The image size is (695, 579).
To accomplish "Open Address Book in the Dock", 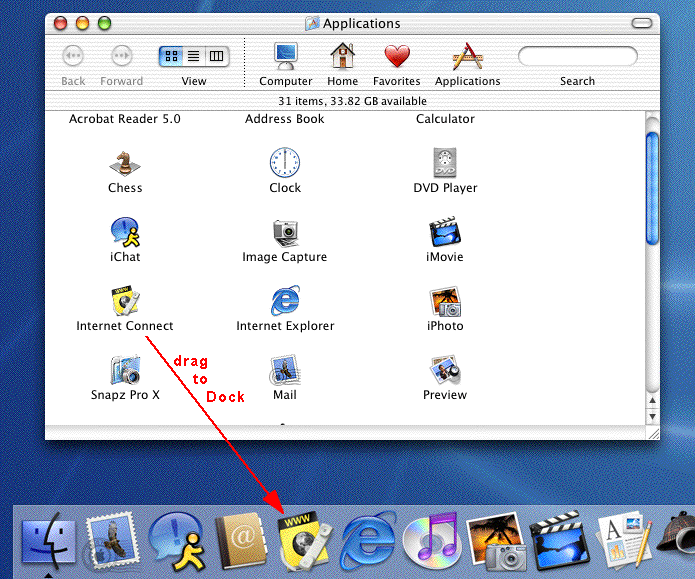I will pos(242,541).
